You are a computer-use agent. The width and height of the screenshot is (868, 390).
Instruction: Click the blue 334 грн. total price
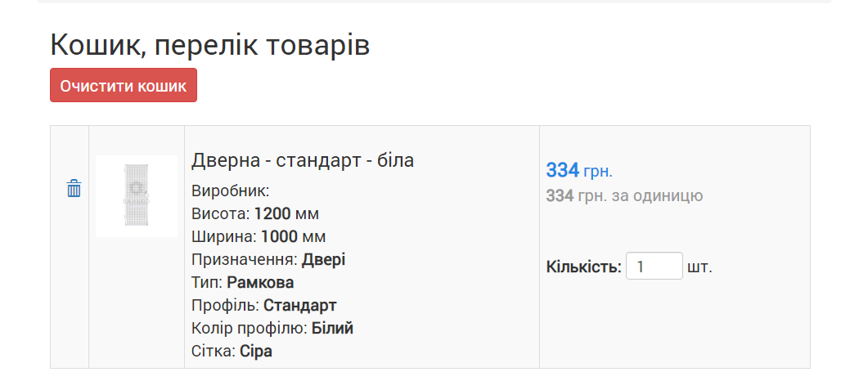(x=579, y=171)
